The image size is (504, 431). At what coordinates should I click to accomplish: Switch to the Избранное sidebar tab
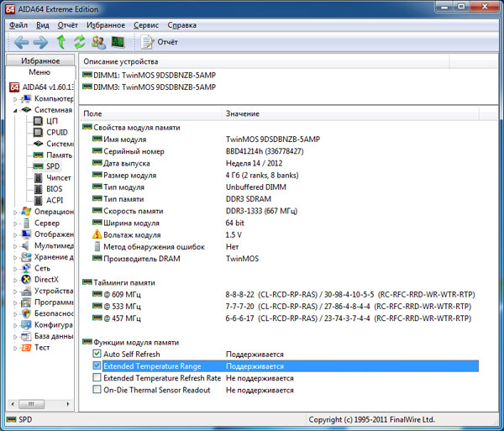coord(40,60)
